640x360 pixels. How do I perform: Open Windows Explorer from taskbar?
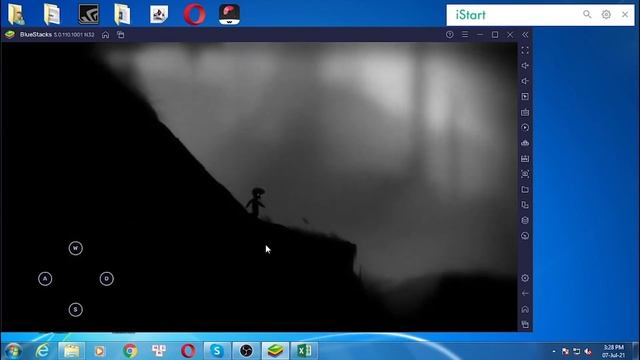[x=71, y=351]
